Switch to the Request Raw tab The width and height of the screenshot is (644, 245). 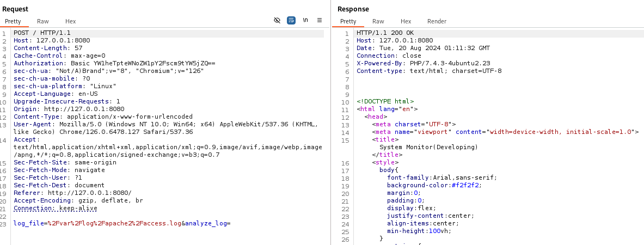(x=42, y=21)
